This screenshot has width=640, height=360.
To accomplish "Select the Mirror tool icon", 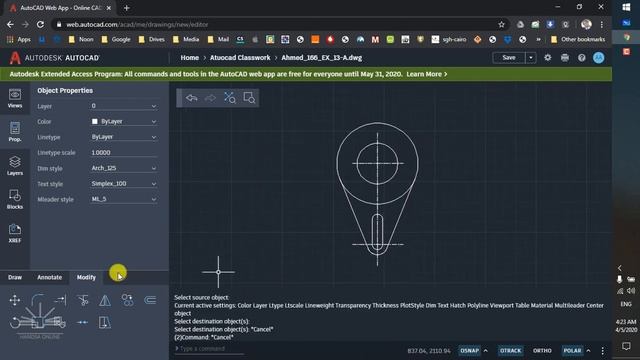I will pos(105,300).
